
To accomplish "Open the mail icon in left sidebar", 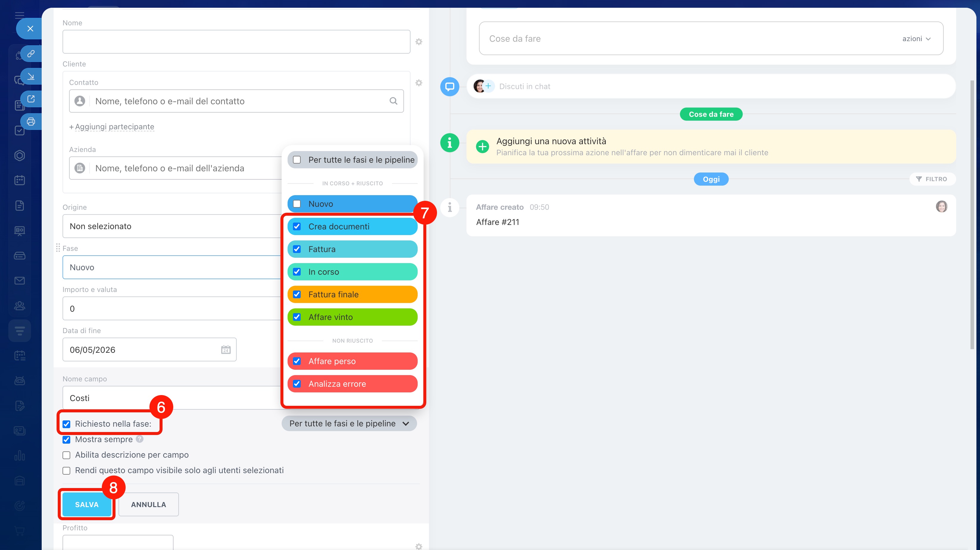I will (19, 281).
